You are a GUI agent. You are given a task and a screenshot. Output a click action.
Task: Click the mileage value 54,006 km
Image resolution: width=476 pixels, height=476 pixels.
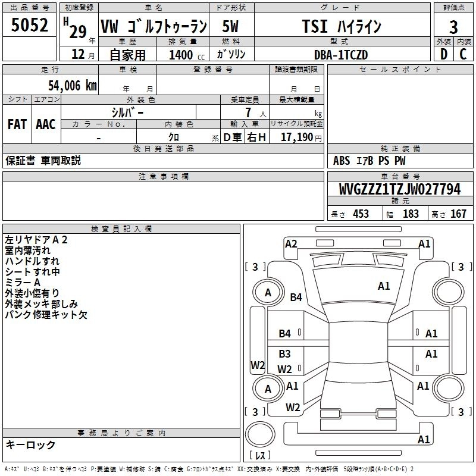pos(73,86)
